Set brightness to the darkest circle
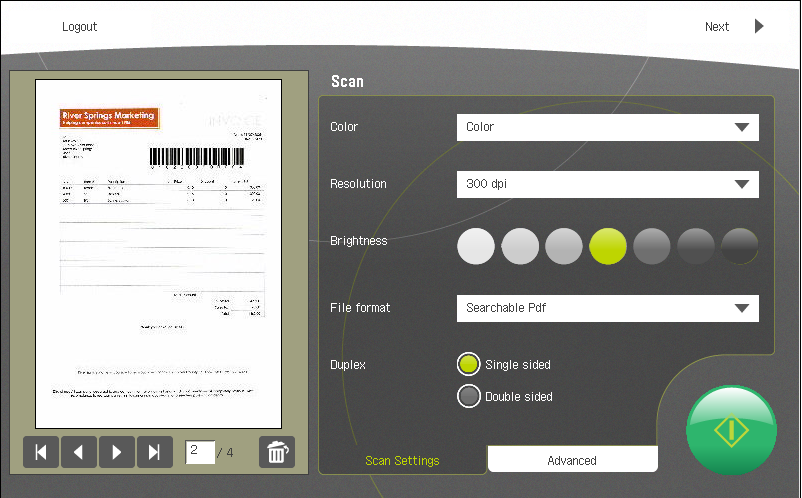802x498 pixels. (740, 246)
